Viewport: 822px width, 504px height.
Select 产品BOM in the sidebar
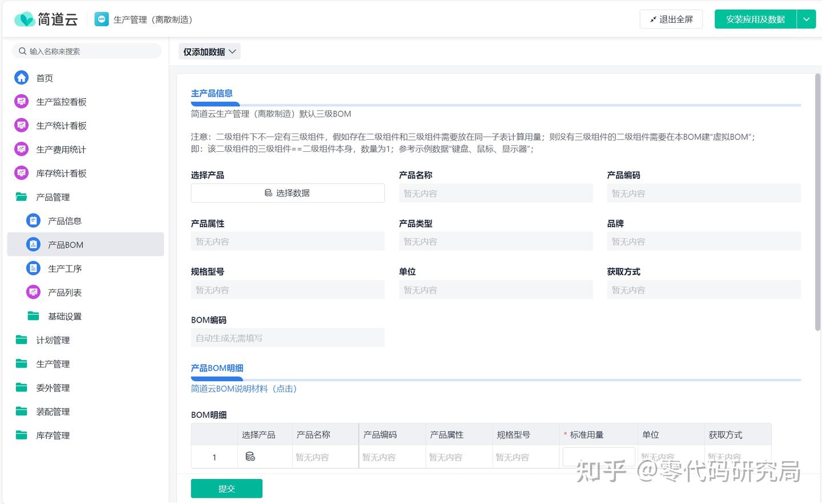point(65,245)
